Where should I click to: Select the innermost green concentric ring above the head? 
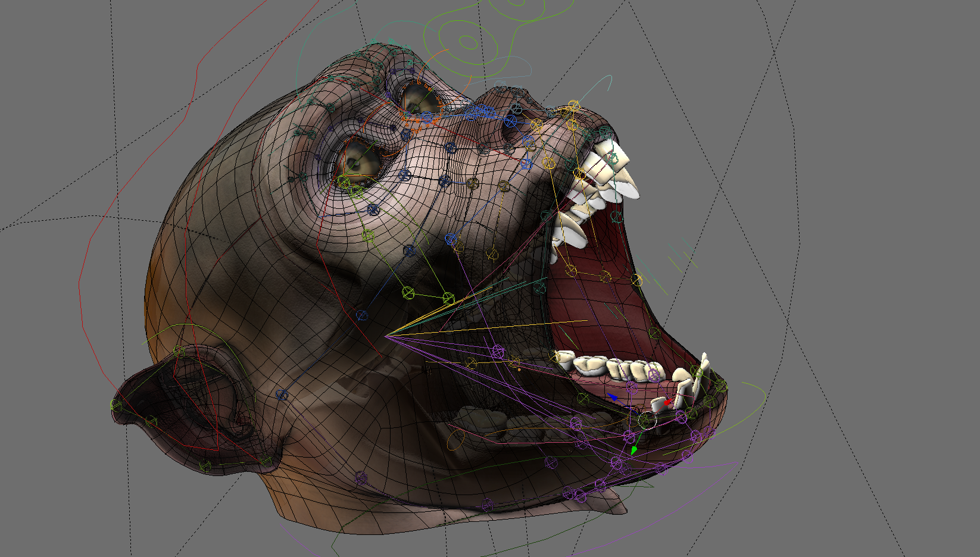(x=468, y=42)
